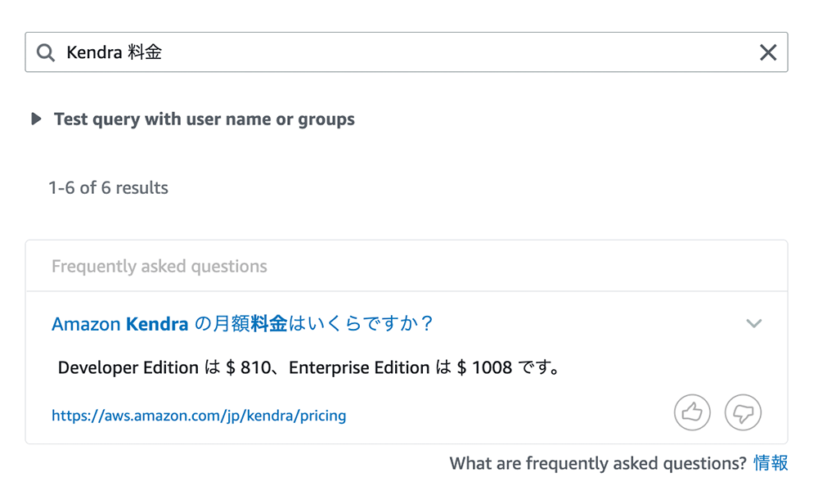Give thumbs down feedback on the FAQ answer

pos(743,412)
